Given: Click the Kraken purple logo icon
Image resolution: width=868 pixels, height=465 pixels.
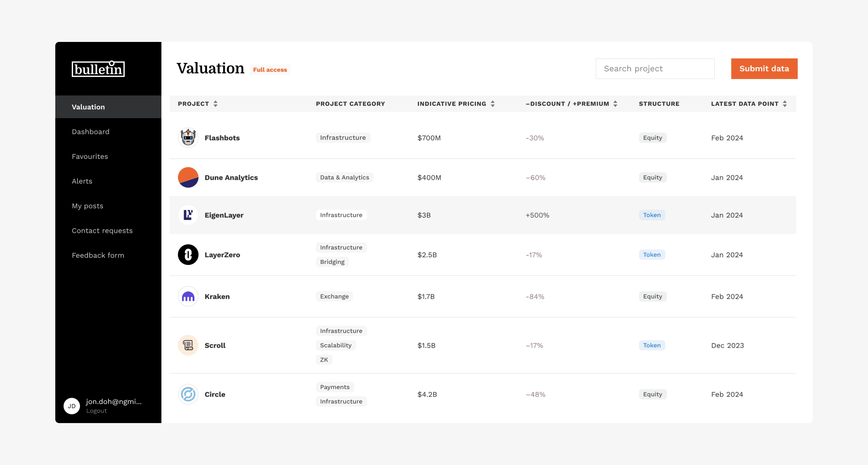Looking at the screenshot, I should pos(188,297).
